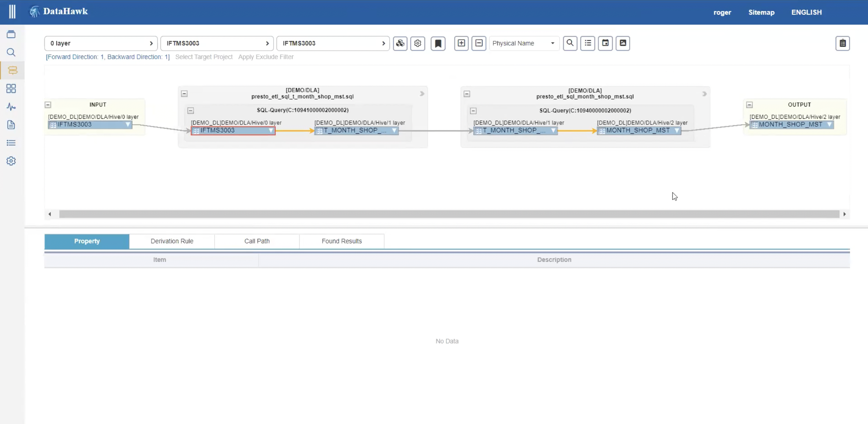Select the lineage diagram icon in the sidebar

[11, 70]
